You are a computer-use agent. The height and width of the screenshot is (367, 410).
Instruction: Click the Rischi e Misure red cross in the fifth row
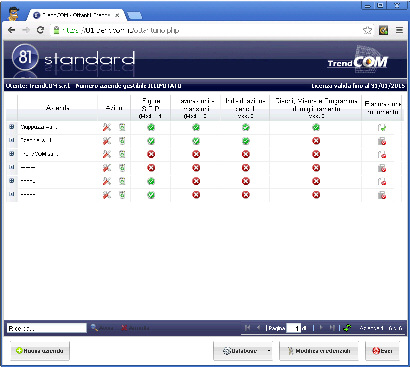316,181
